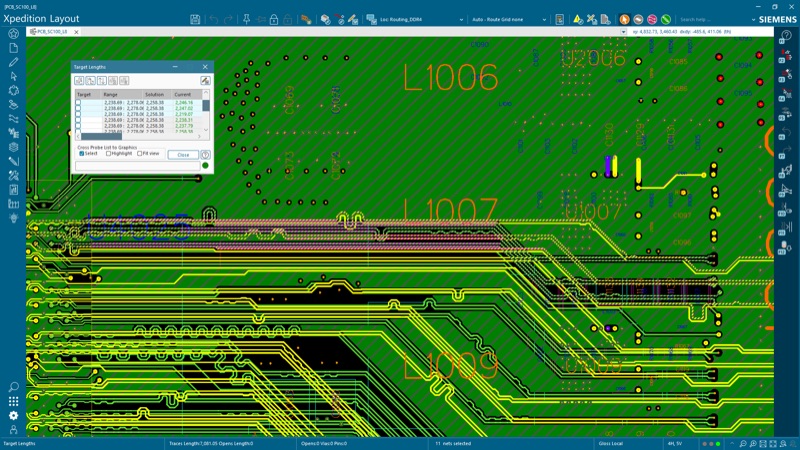The height and width of the screenshot is (450, 800).
Task: Click the open padlock Unlock icon
Action: [x=288, y=19]
